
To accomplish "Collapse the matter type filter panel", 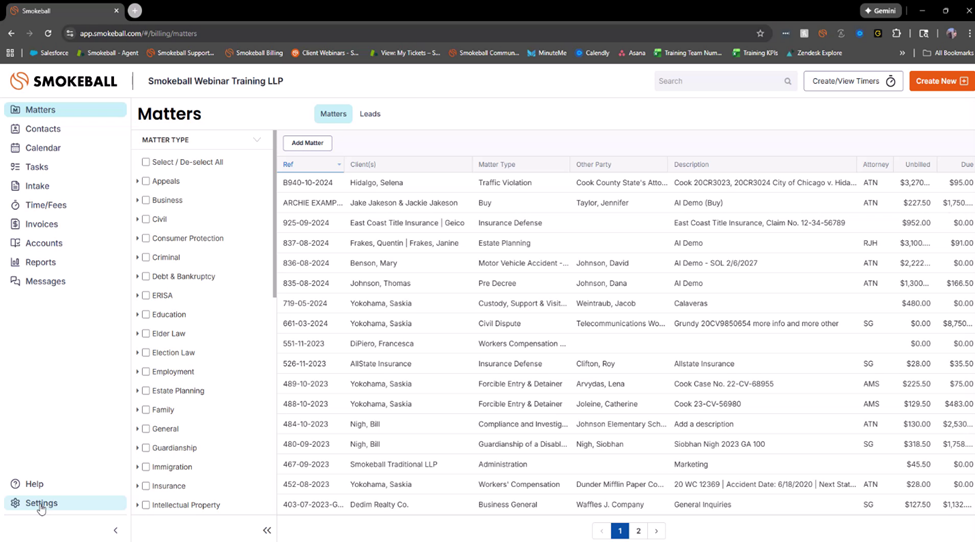I will click(267, 530).
